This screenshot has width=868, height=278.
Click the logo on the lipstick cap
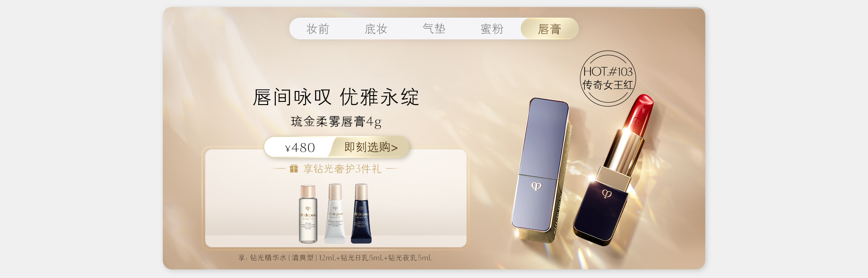tap(537, 186)
